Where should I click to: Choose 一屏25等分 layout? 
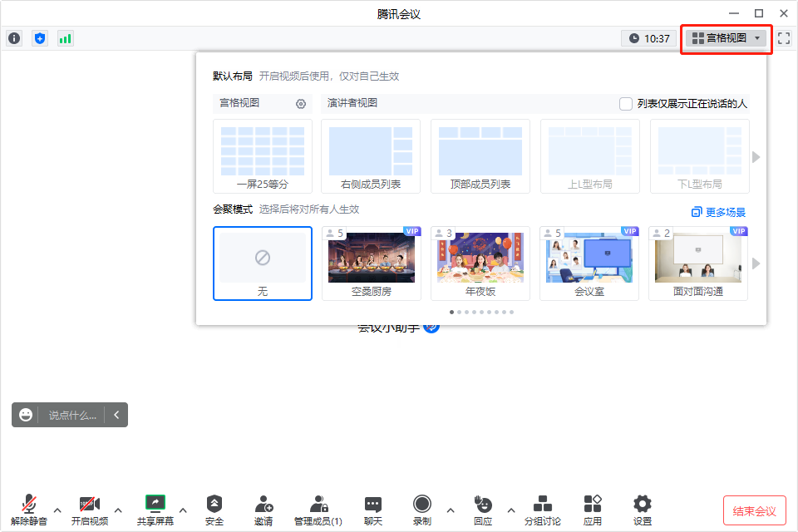[263, 156]
